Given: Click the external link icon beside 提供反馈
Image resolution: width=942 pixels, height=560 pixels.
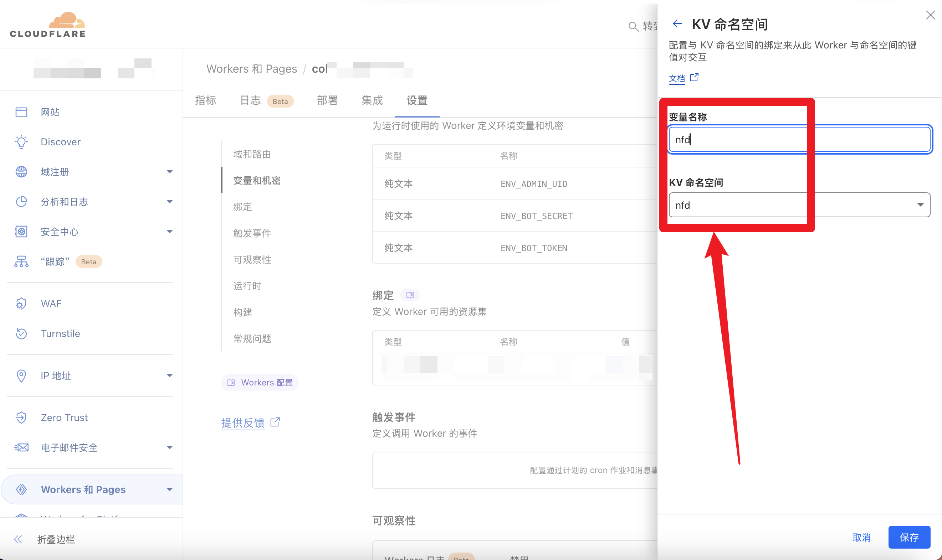Looking at the screenshot, I should (275, 422).
